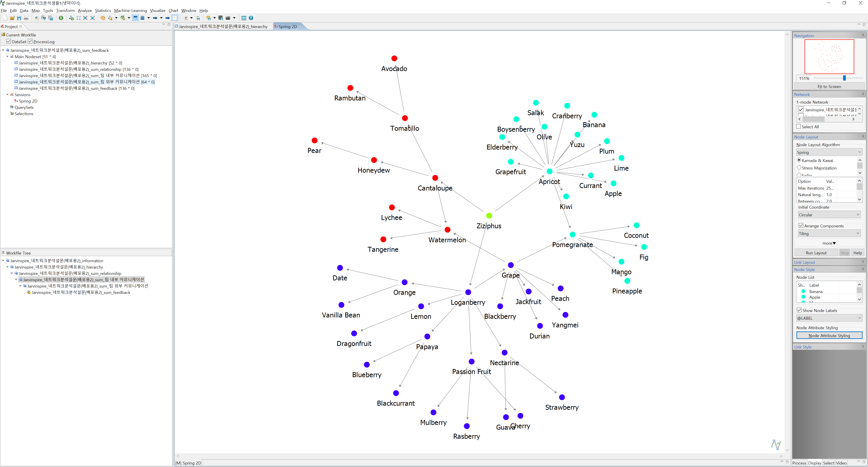The width and height of the screenshot is (868, 467).
Task: Open the Node Layout Algorithm Spring dropdown
Action: coord(829,152)
